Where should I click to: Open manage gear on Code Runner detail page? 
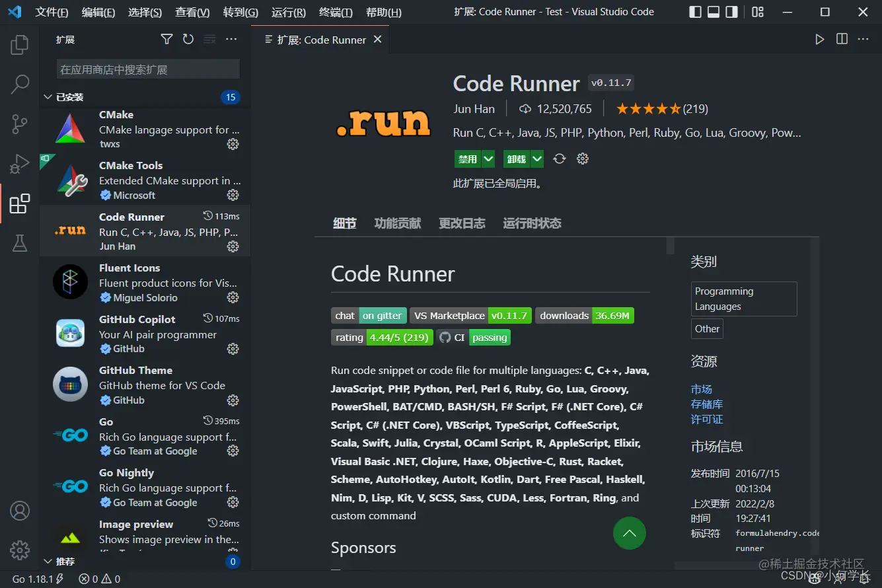point(582,159)
